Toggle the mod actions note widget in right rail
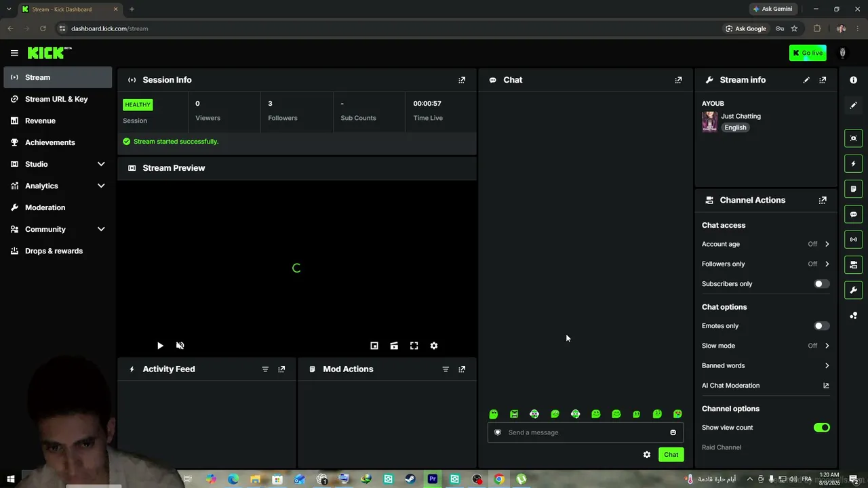The width and height of the screenshot is (868, 488). (x=853, y=189)
